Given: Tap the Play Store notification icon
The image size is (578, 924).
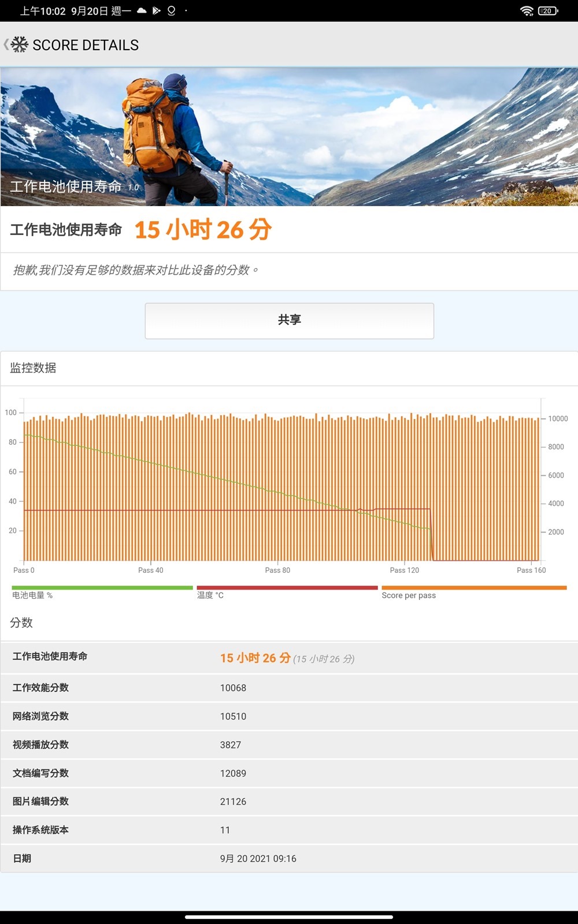Looking at the screenshot, I should click(x=156, y=10).
